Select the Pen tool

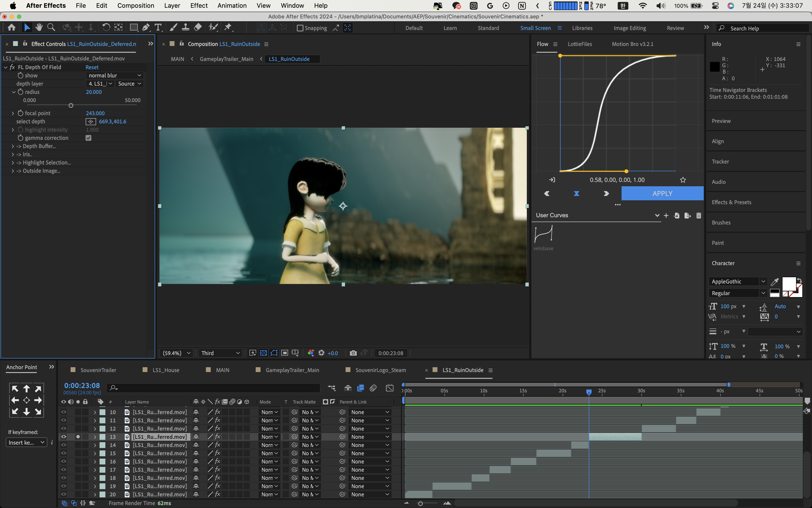[146, 28]
